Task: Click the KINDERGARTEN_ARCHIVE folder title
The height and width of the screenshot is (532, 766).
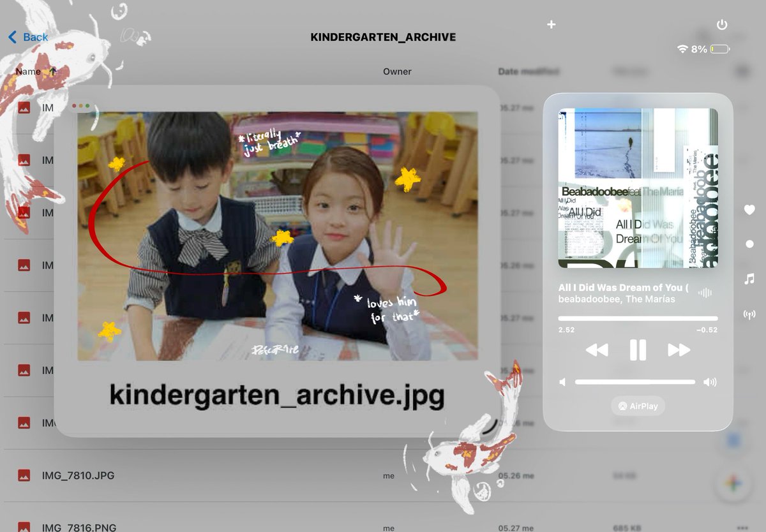Action: coord(383,37)
